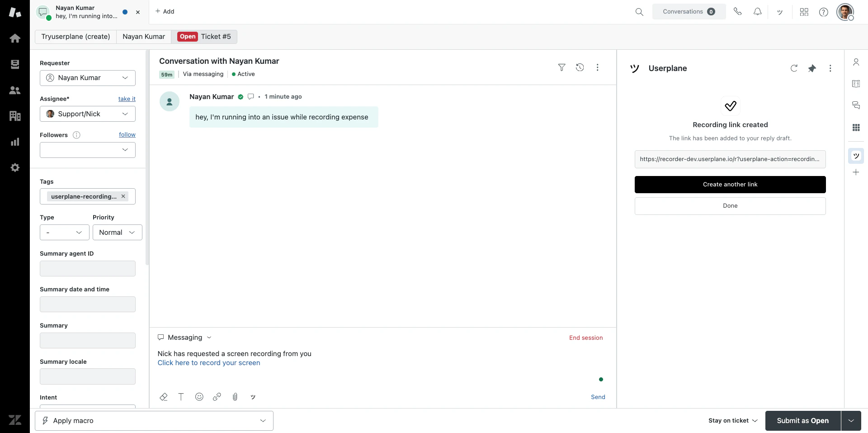The width and height of the screenshot is (868, 433).
Task: Open the Home view in sidebar
Action: 15,38
